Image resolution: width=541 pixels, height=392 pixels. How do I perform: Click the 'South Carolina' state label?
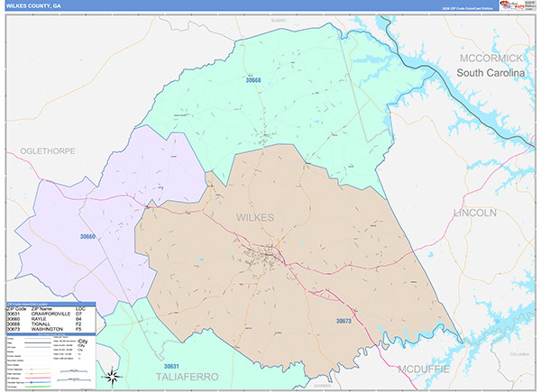[491, 73]
